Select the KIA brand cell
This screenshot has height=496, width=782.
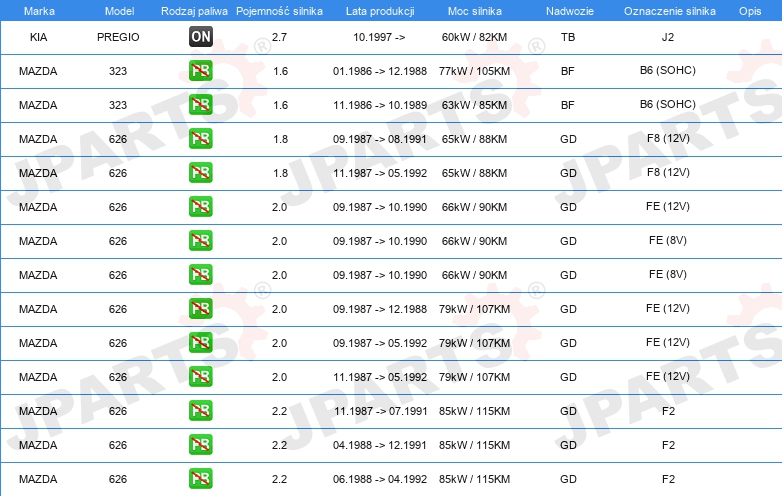pyautogui.click(x=38, y=37)
